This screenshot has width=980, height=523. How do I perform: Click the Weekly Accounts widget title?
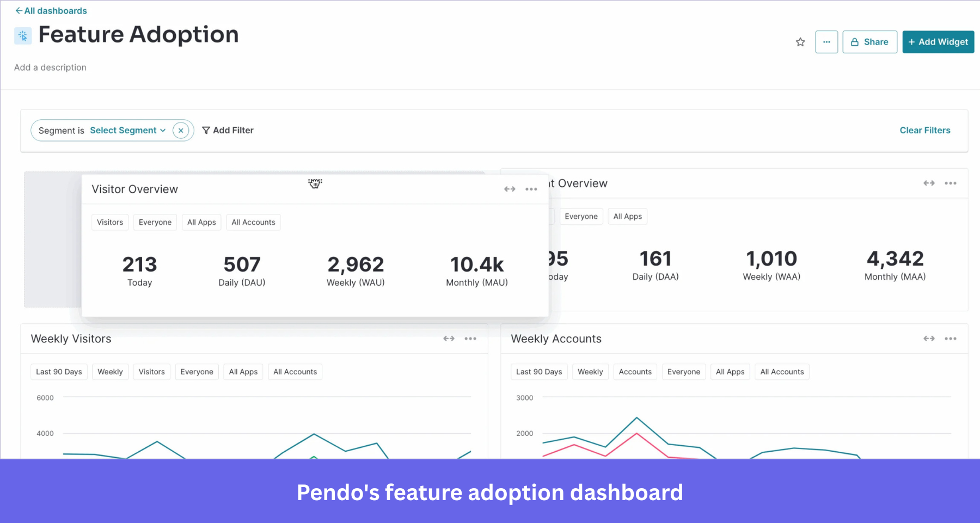(556, 339)
